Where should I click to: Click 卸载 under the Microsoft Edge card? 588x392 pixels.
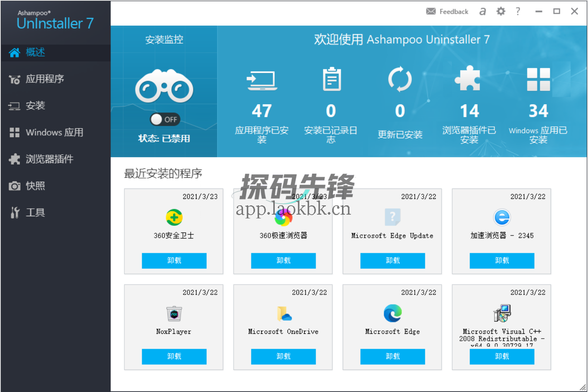click(393, 357)
